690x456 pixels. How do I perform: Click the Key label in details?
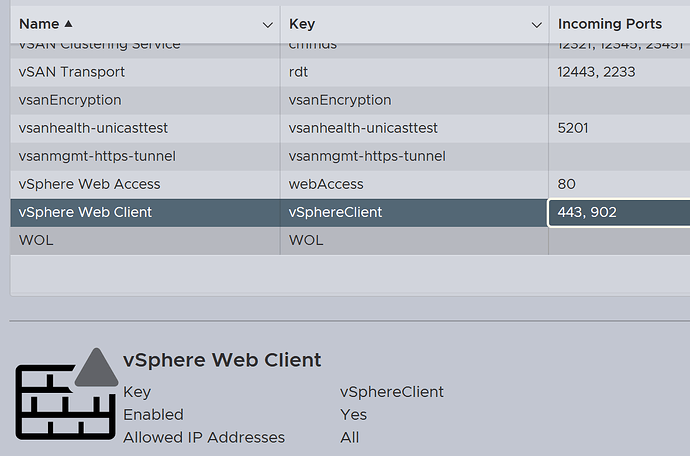coord(137,392)
